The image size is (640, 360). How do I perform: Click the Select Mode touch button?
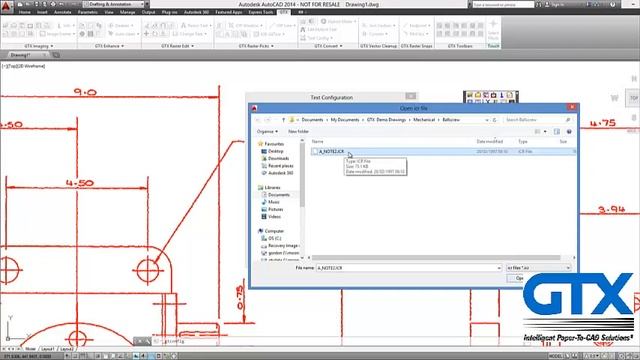click(493, 30)
